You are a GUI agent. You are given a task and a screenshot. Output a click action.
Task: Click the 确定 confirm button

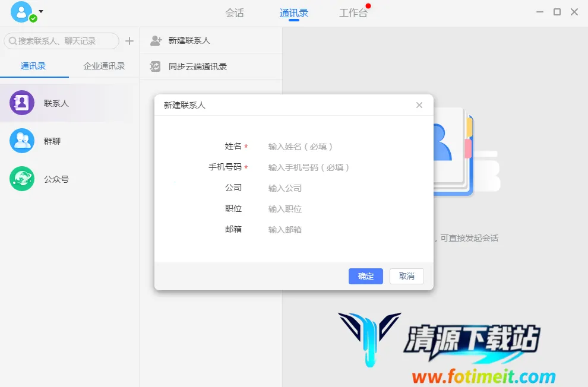(366, 276)
